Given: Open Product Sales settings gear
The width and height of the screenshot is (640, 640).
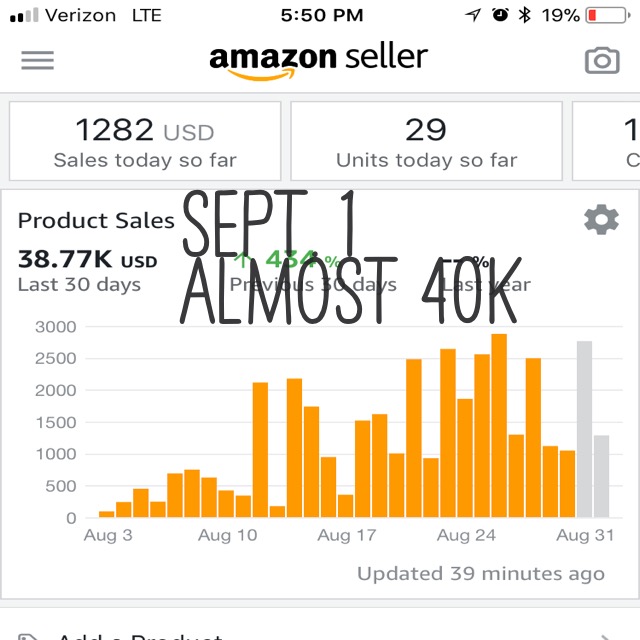Looking at the screenshot, I should (x=601, y=220).
